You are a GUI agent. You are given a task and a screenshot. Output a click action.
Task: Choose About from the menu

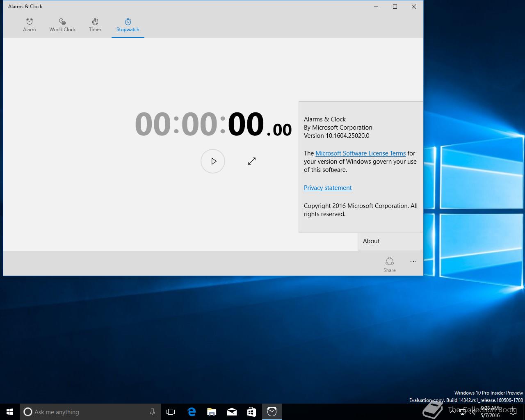click(390, 241)
